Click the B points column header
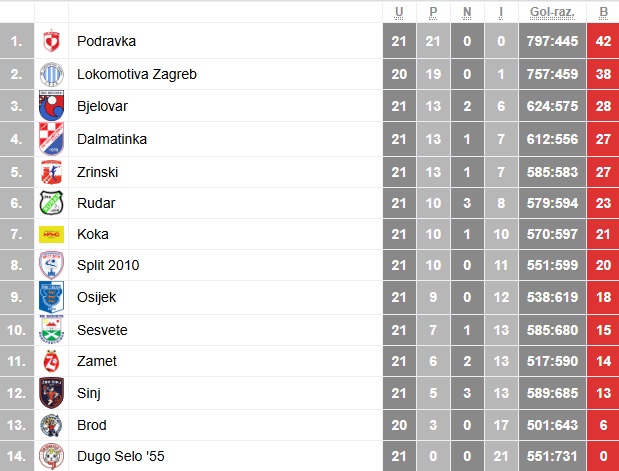 603,12
